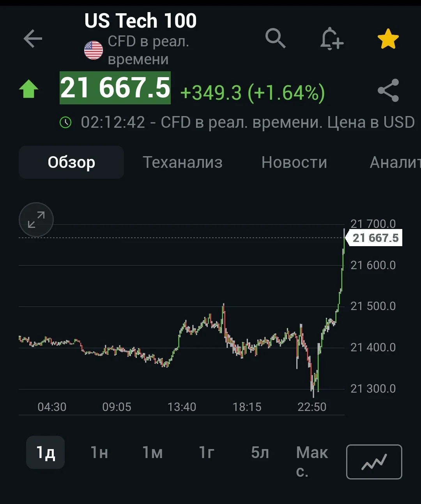Expand chart to fullscreen
The image size is (421, 504).
point(36,220)
